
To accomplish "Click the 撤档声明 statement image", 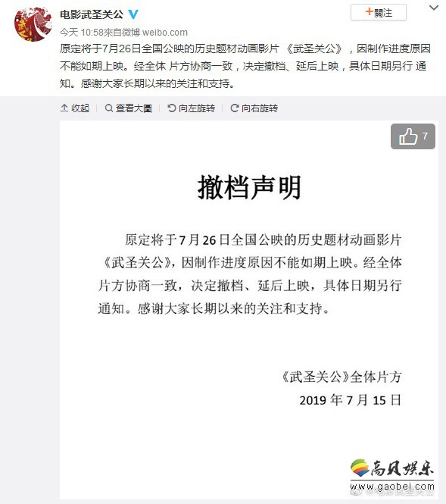I will click(249, 310).
